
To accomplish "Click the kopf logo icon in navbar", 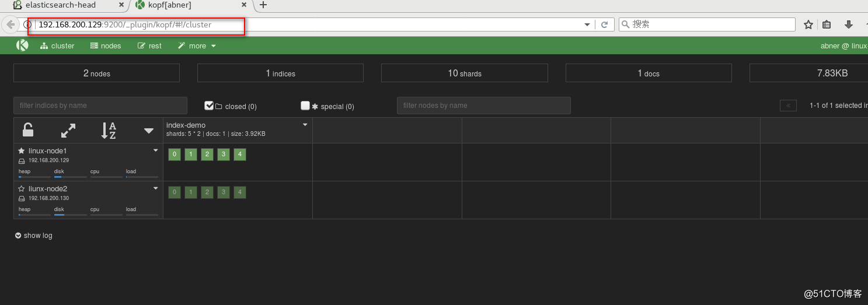I will (22, 45).
